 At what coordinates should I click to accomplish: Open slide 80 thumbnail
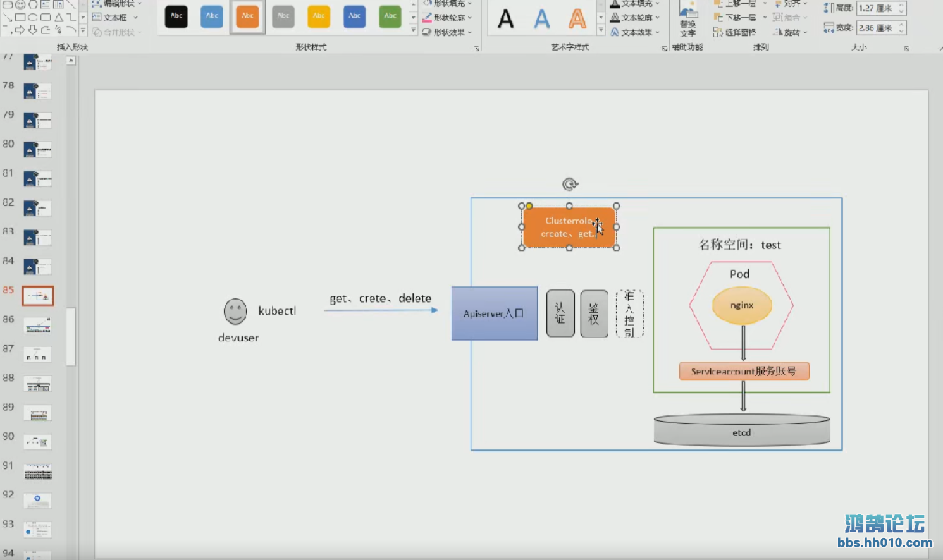pyautogui.click(x=38, y=150)
